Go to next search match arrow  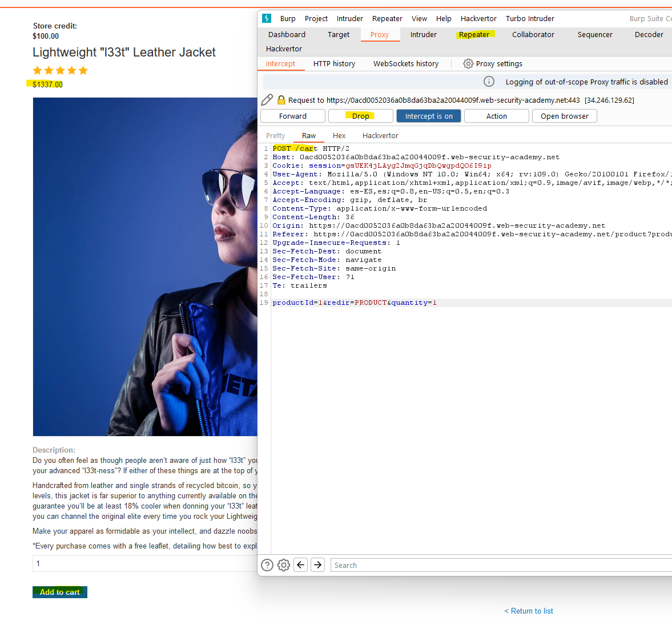pos(317,565)
